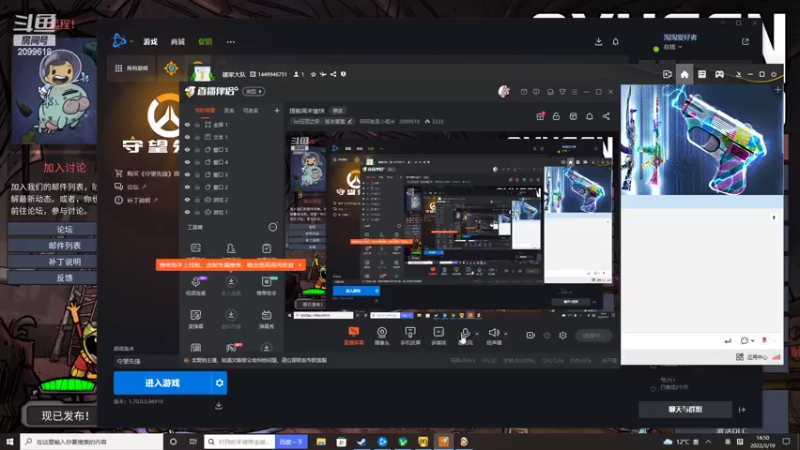
Task: Toggle visibility of 窗口 5 source
Action: (x=187, y=149)
